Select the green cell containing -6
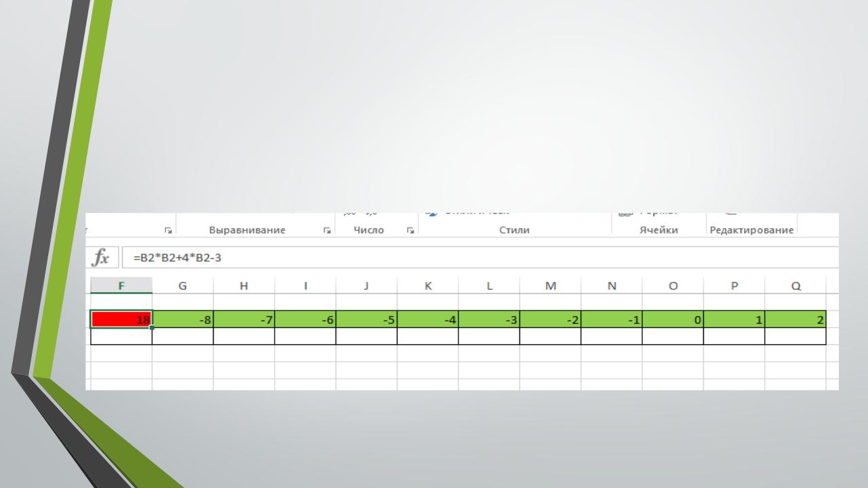868x488 pixels. [305, 319]
